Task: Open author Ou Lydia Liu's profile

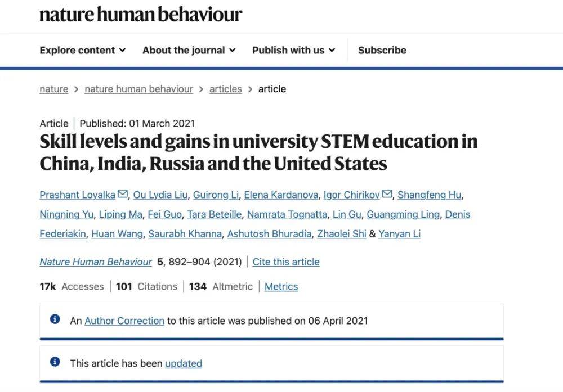Action: tap(160, 195)
